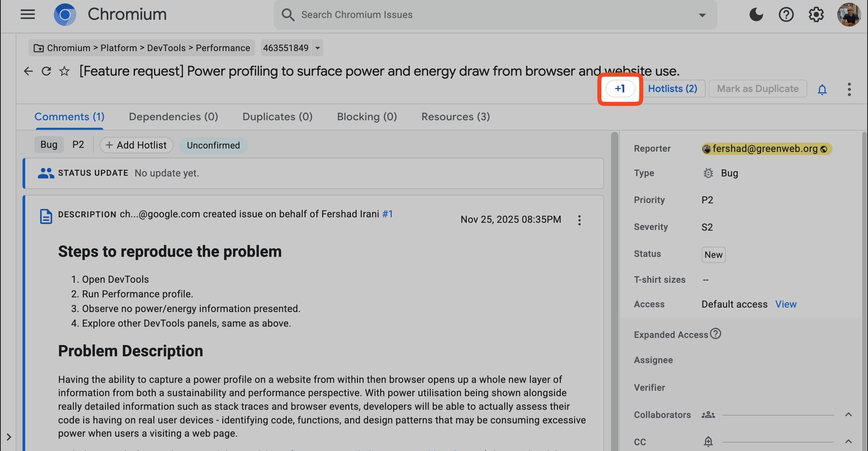Image resolution: width=868 pixels, height=451 pixels.
Task: Click Add Hotlist button
Action: pos(136,145)
